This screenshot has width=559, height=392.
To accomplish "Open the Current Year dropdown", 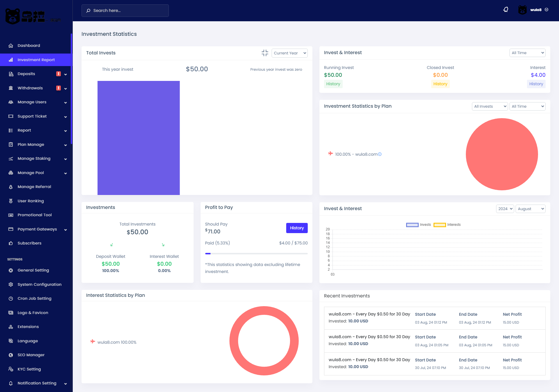I will (x=289, y=53).
